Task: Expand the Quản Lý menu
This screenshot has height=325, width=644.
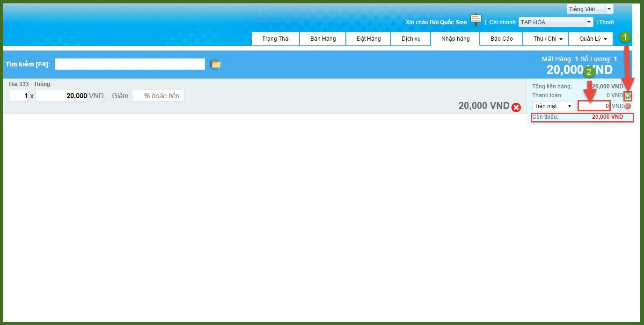Action: 593,39
